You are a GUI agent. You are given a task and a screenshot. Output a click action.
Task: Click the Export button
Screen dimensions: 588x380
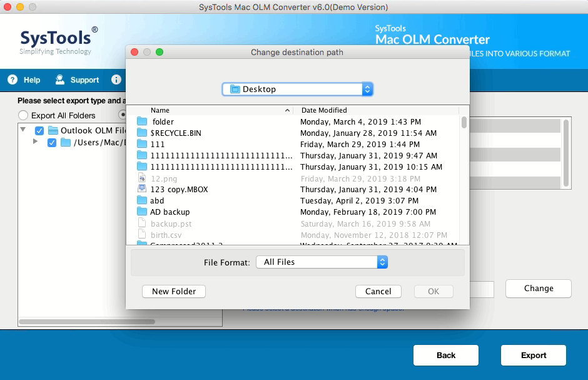(x=534, y=355)
